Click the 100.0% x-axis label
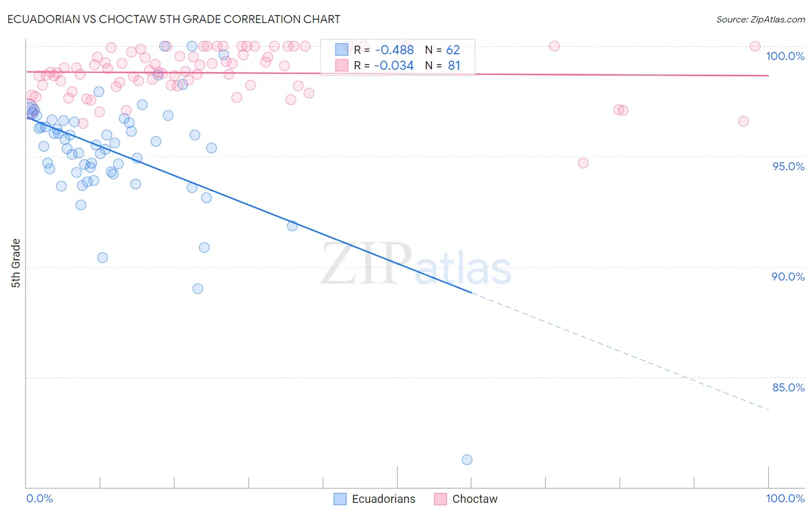Viewport: 812px width, 515px height. coord(785,498)
